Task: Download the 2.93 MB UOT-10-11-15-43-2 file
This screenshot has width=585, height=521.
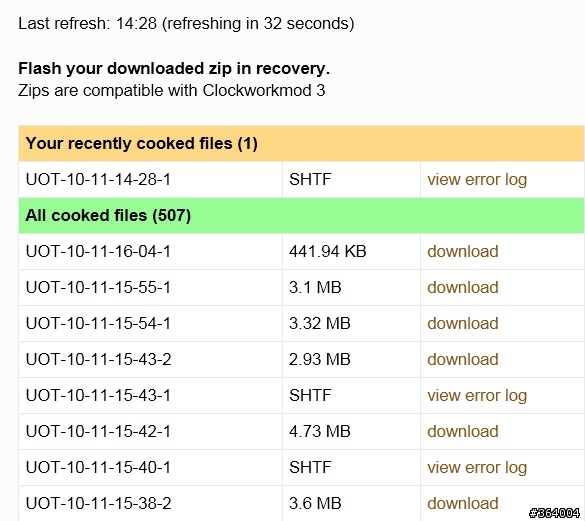Action: [x=463, y=359]
